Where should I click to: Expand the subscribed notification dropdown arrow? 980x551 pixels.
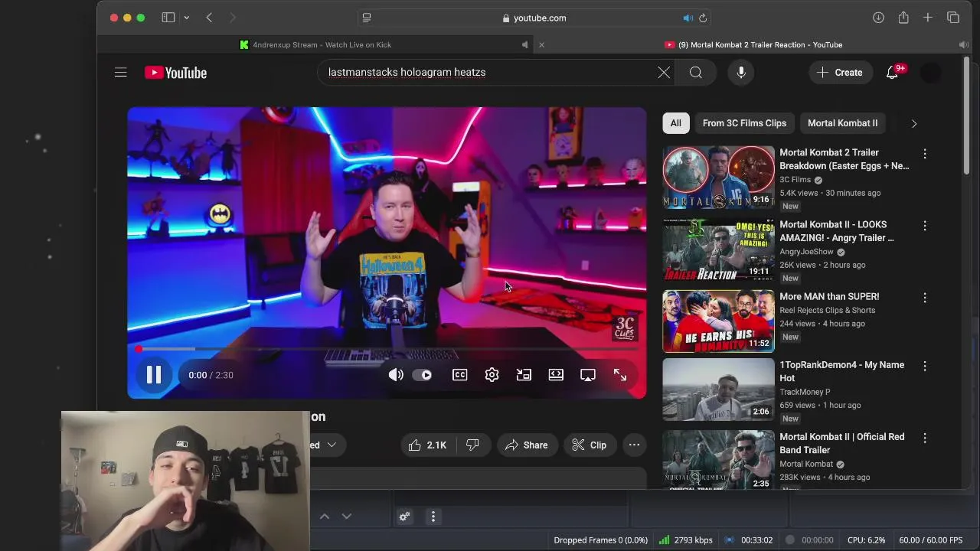pos(332,445)
